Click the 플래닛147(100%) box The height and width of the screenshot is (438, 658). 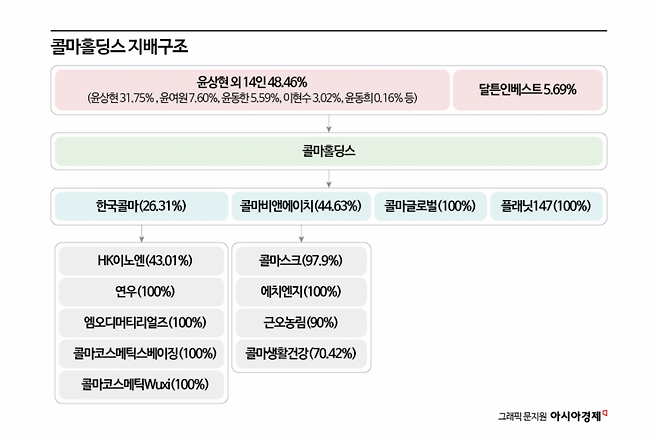pos(546,207)
